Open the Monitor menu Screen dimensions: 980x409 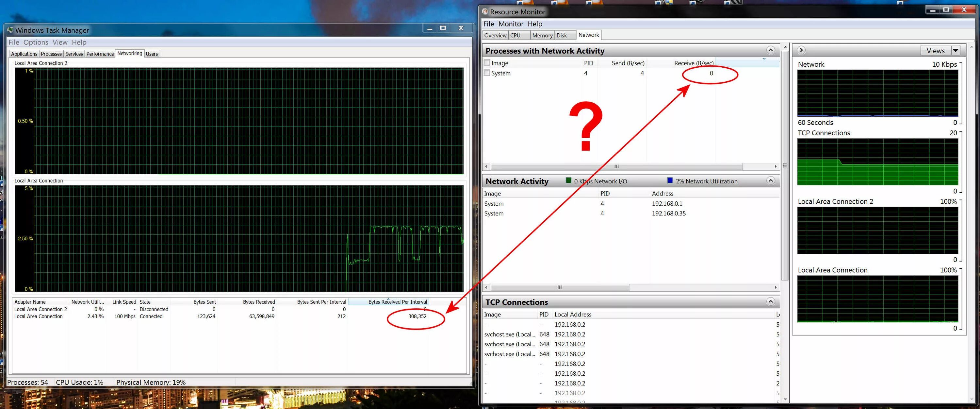(x=511, y=24)
